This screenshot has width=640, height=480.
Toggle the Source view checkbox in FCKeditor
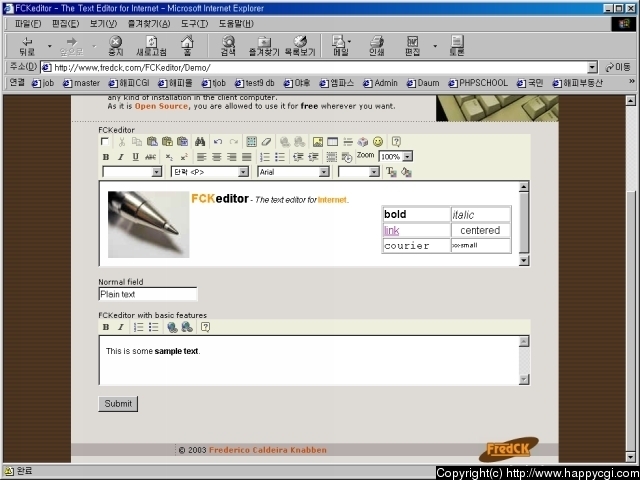click(x=105, y=142)
